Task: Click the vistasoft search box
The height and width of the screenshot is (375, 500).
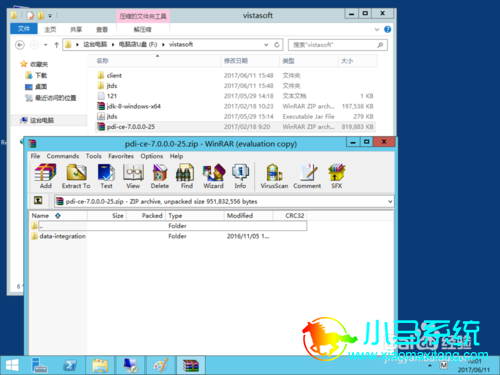Action: click(x=338, y=45)
